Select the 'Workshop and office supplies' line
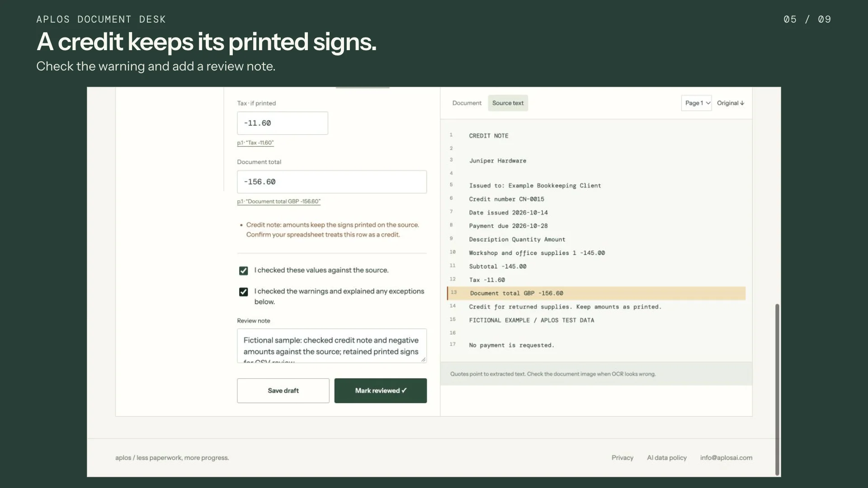 (537, 253)
